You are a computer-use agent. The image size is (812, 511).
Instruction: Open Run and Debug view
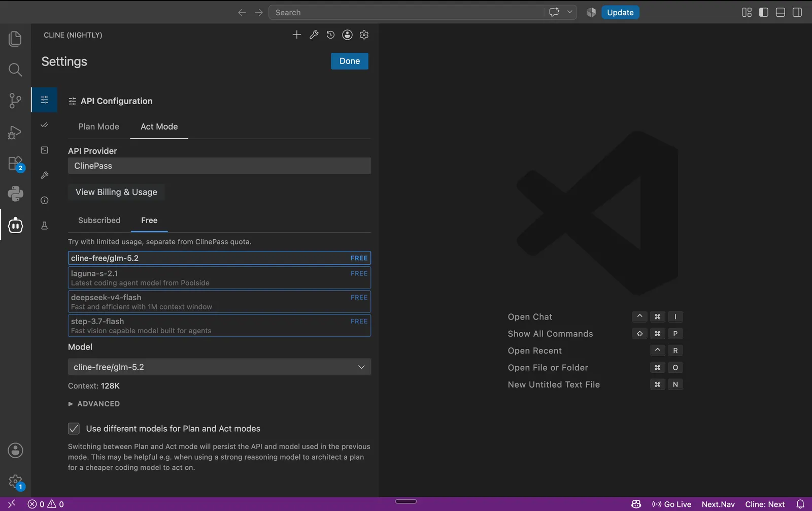pyautogui.click(x=15, y=132)
